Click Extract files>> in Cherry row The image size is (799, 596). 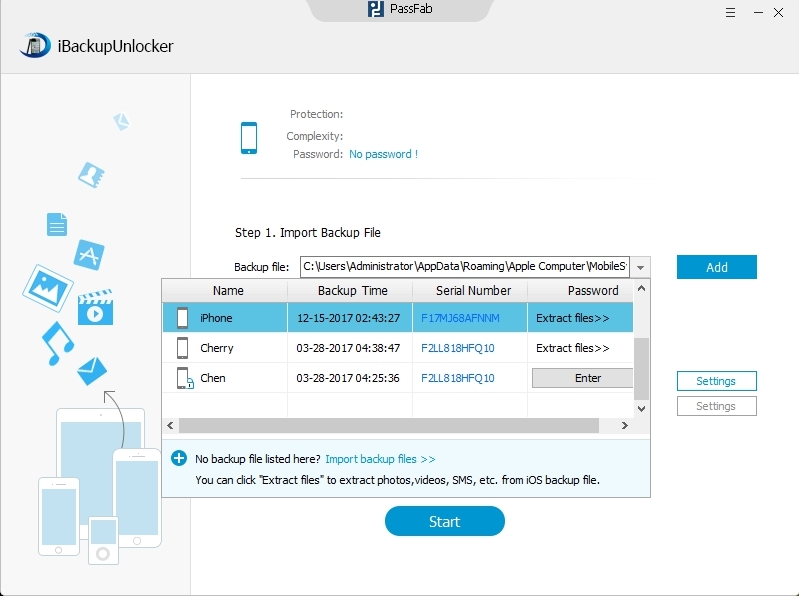click(572, 348)
